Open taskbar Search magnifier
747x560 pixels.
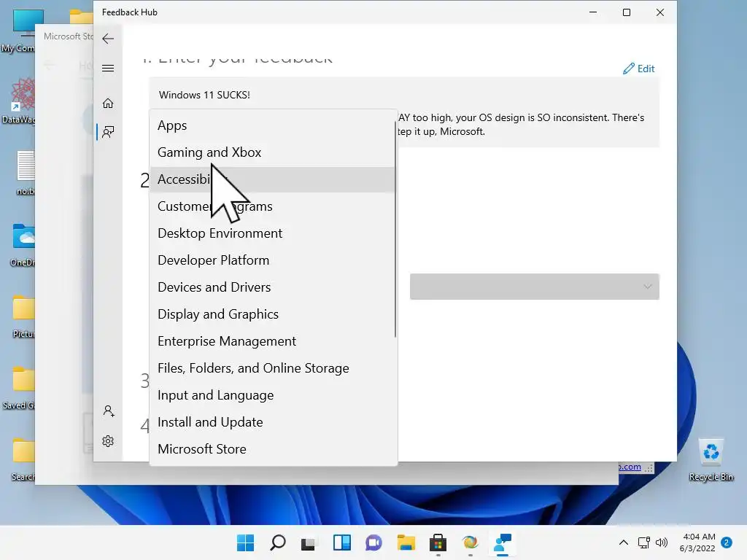(x=278, y=542)
